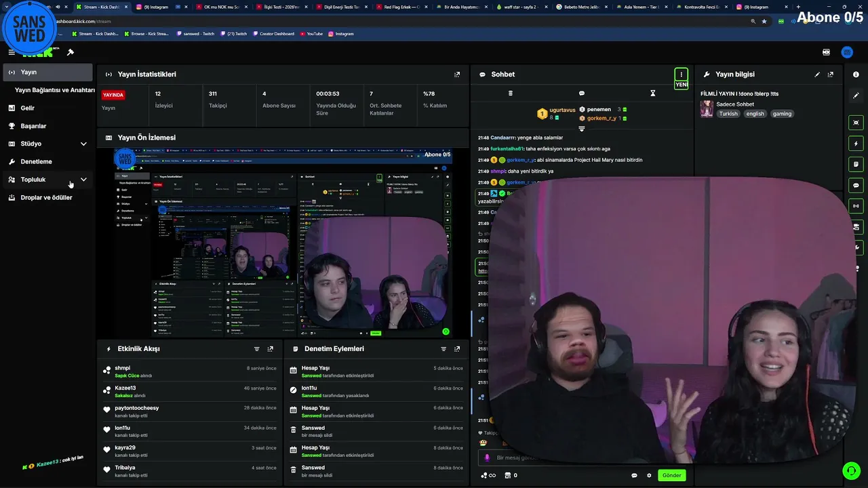Viewport: 868px width, 488px height.
Task: Click the panel layout icon beside the avatar
Action: tap(826, 52)
